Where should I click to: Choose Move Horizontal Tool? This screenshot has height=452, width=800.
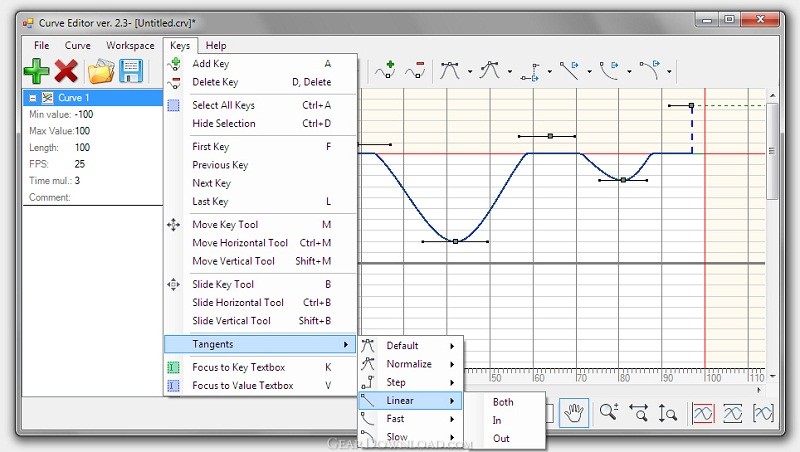[x=260, y=243]
